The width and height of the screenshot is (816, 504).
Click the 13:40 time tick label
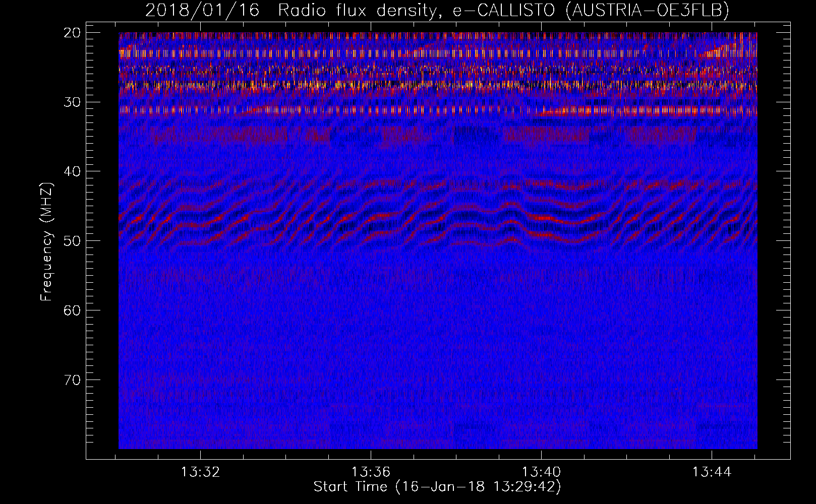[542, 472]
